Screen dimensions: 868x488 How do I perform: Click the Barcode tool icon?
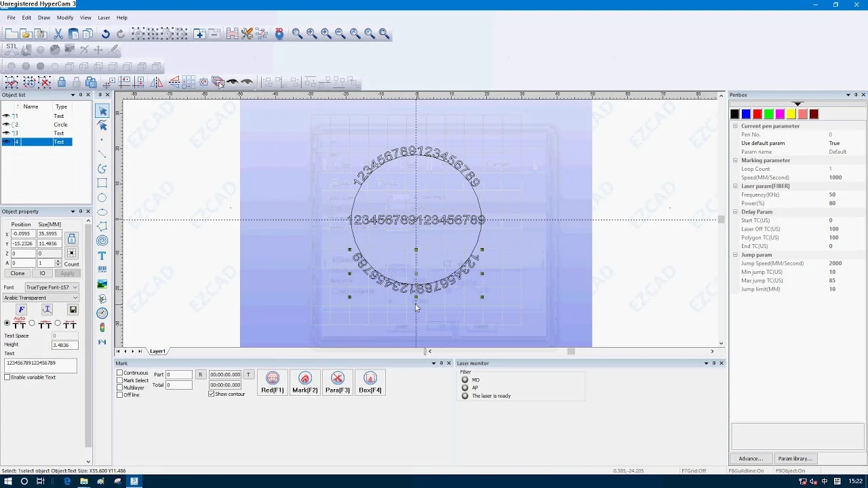click(102, 270)
